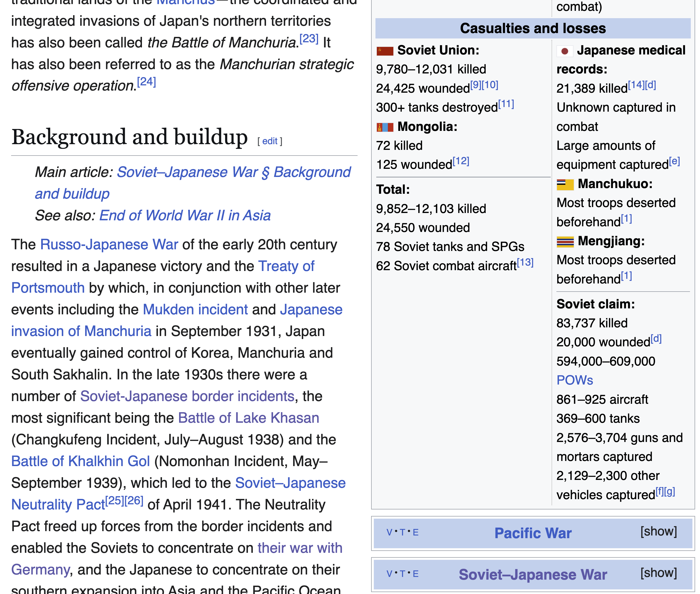Screen dimensions: 700x594
Task: Click the 'Soviet claim:' label
Action: [x=596, y=304]
